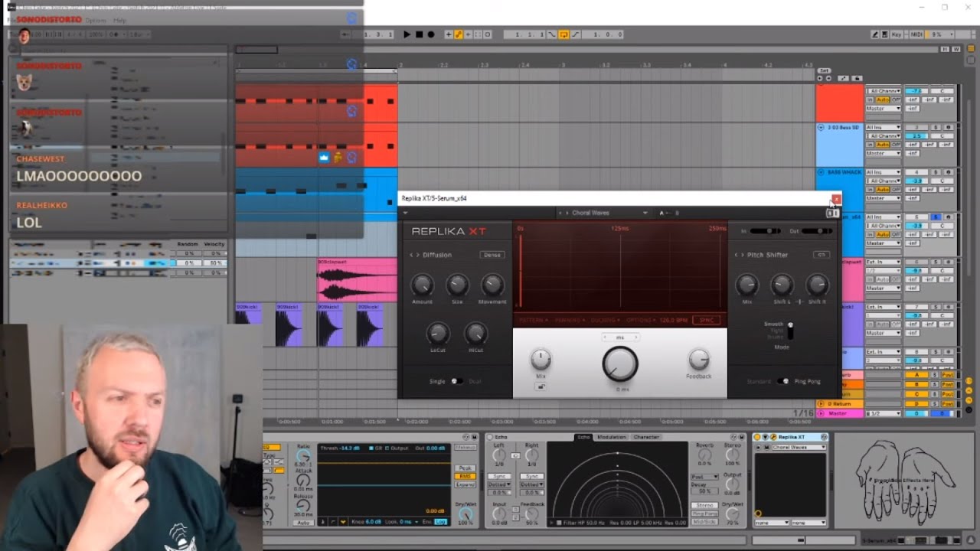This screenshot has width=980, height=551.
Task: Click the Pitch Shifter Shift L knob
Action: click(x=781, y=285)
